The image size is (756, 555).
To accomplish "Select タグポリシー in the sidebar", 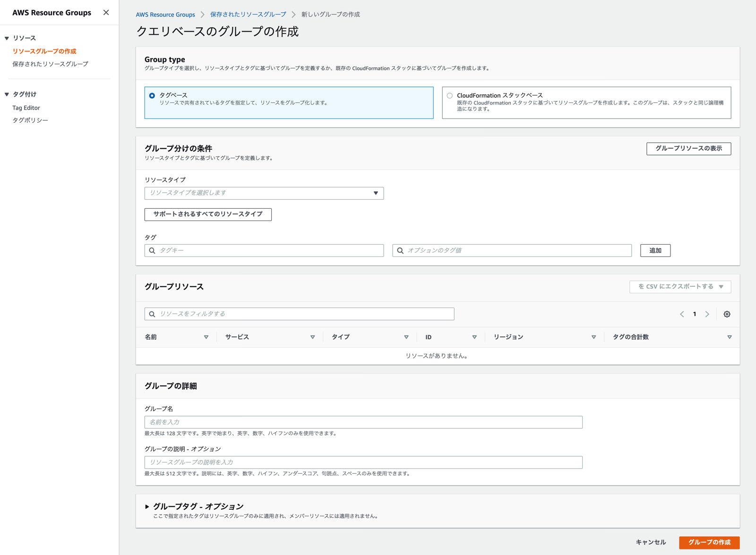I will pyautogui.click(x=30, y=120).
